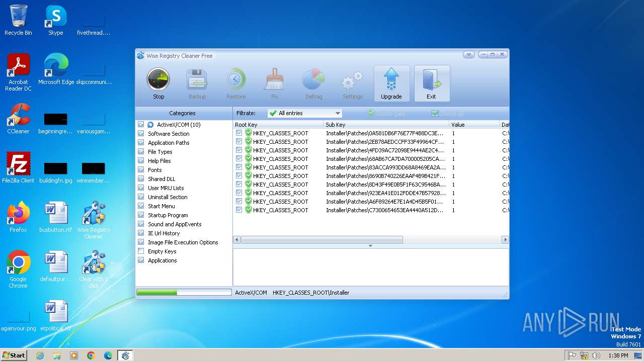Open the Defrag tool
This screenshot has height=362, width=644.
[313, 83]
